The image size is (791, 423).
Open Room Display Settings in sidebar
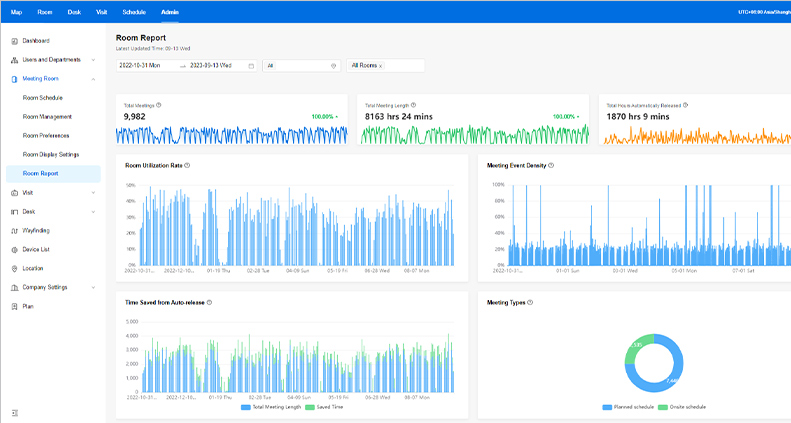tap(51, 154)
